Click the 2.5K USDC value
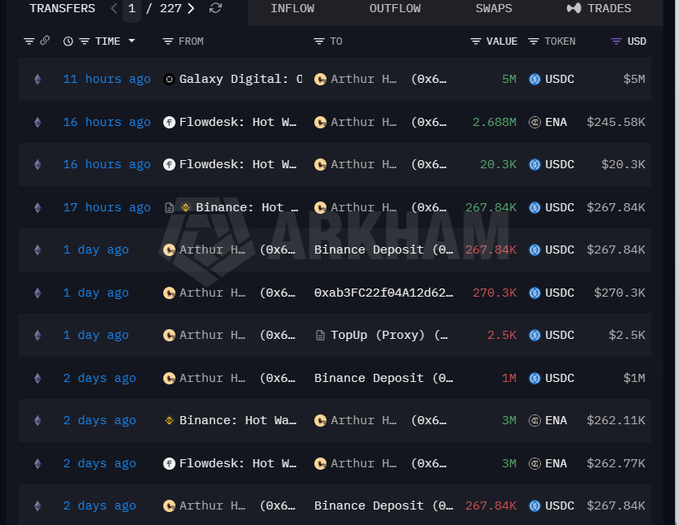Screen dimensions: 679x525 [502, 335]
